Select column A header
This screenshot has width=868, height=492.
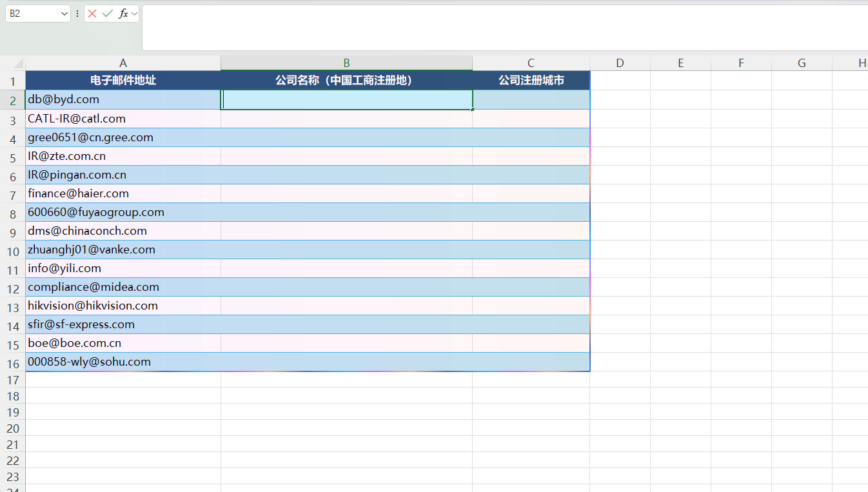click(123, 63)
